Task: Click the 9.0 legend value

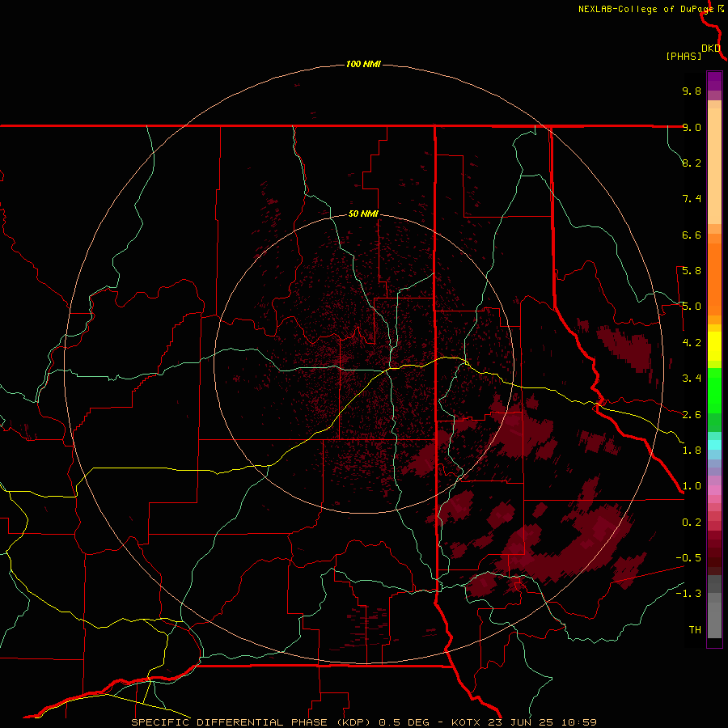Action: click(692, 127)
